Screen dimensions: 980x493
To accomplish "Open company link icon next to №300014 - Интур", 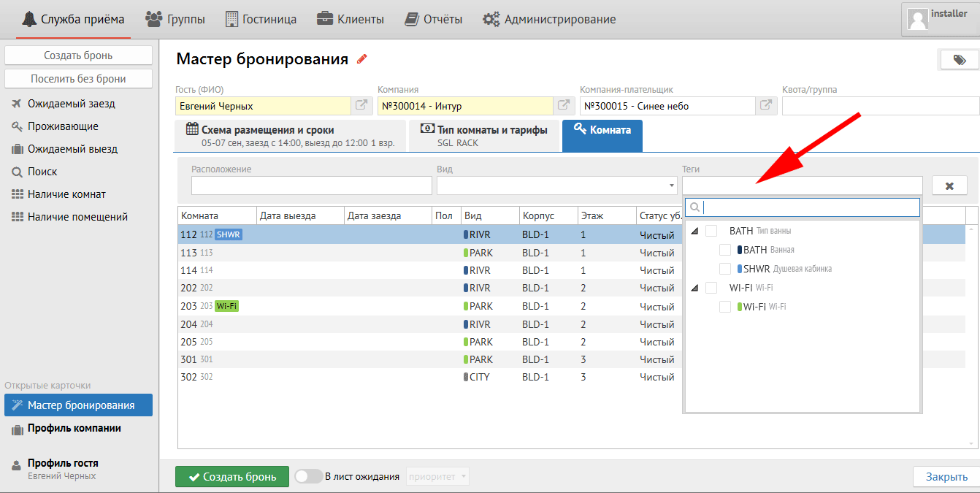I will click(563, 106).
